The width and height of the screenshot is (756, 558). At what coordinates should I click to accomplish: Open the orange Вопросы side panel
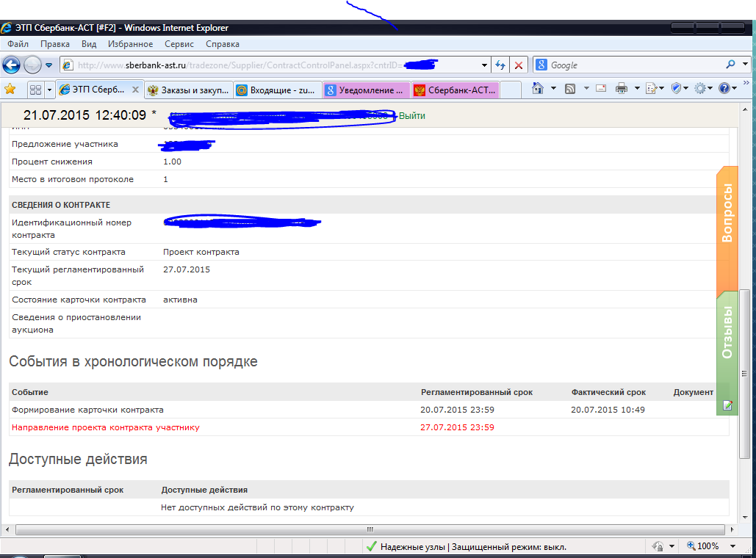[x=727, y=213]
